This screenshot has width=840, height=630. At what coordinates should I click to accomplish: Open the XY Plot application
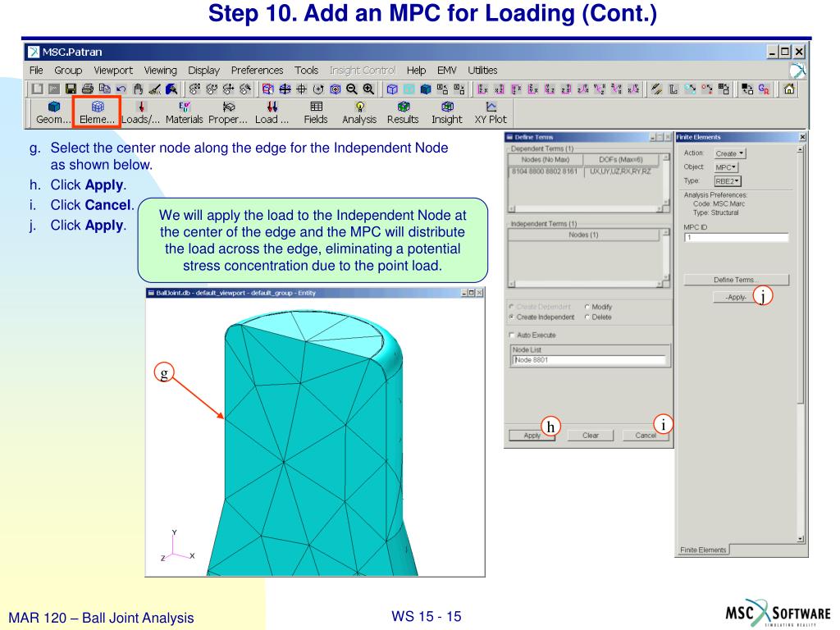pos(491,112)
